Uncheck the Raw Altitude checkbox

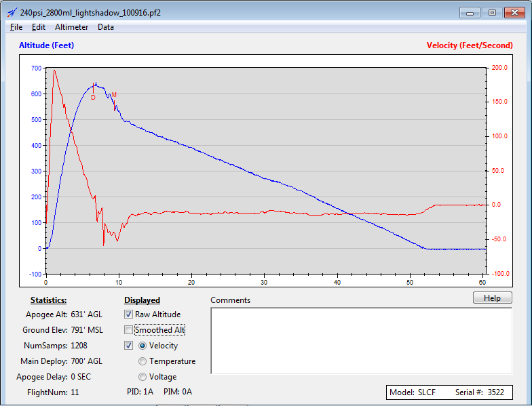(x=128, y=314)
